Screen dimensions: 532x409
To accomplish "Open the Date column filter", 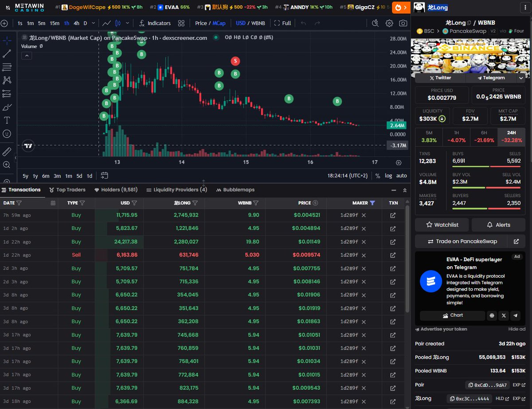I will coord(19,203).
